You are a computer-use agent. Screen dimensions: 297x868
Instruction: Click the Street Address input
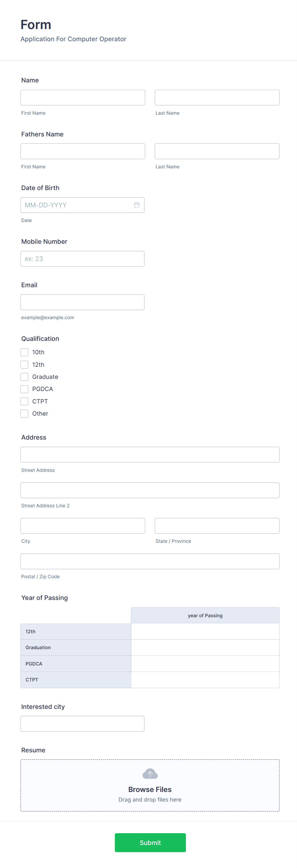pos(150,454)
